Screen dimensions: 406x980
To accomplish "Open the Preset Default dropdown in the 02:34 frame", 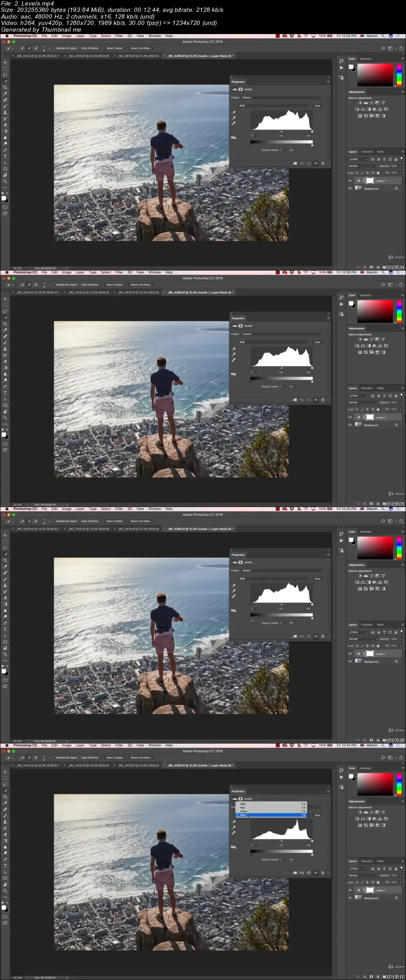I will coord(282,97).
